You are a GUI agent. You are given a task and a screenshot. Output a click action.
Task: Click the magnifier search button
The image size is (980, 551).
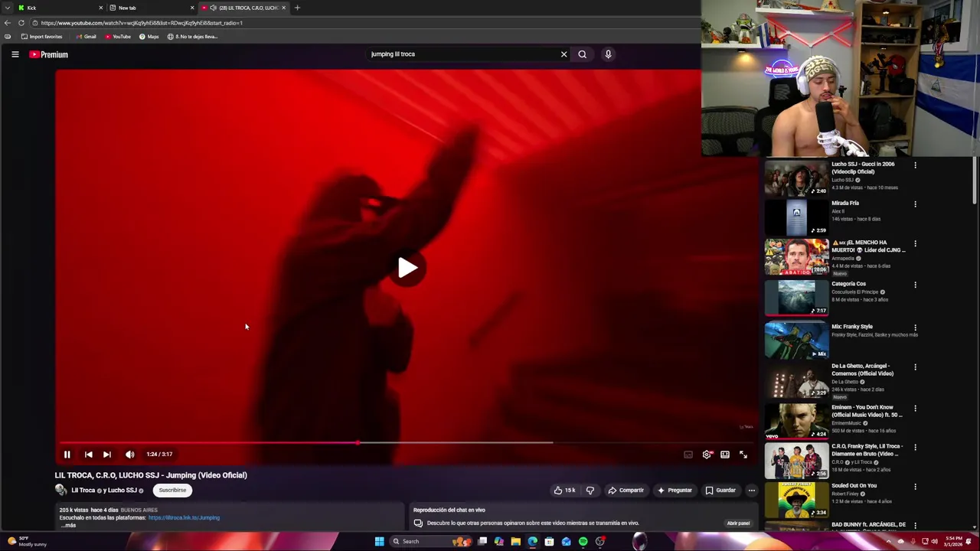pyautogui.click(x=583, y=54)
